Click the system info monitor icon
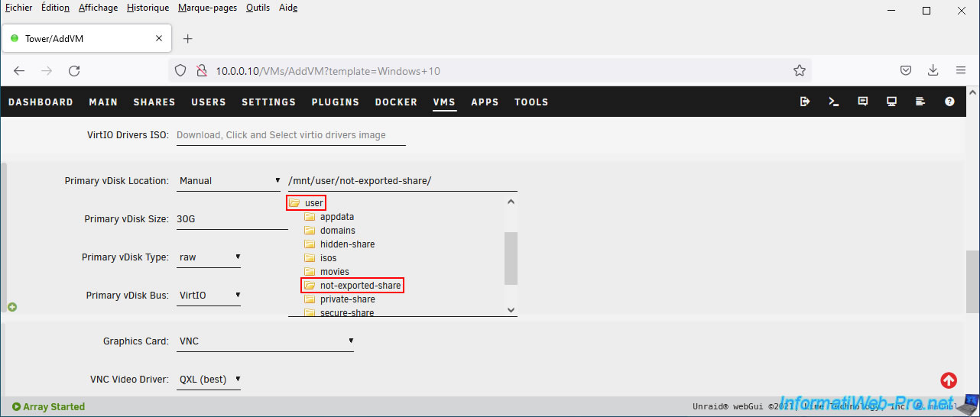 click(891, 102)
